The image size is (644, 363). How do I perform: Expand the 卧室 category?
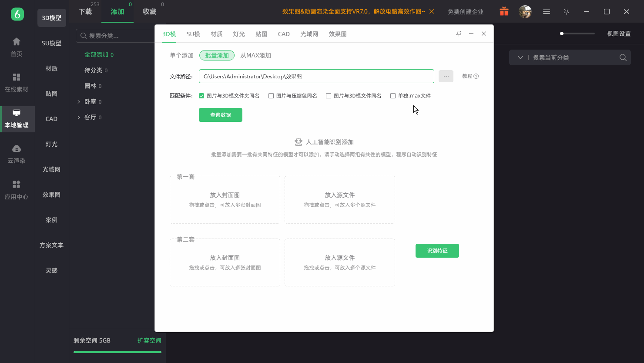click(79, 101)
